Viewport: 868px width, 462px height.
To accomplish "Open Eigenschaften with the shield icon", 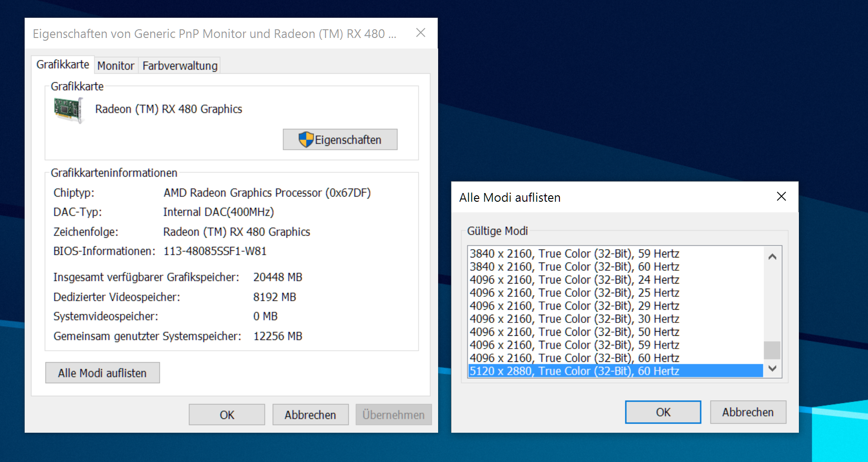I will [x=340, y=140].
